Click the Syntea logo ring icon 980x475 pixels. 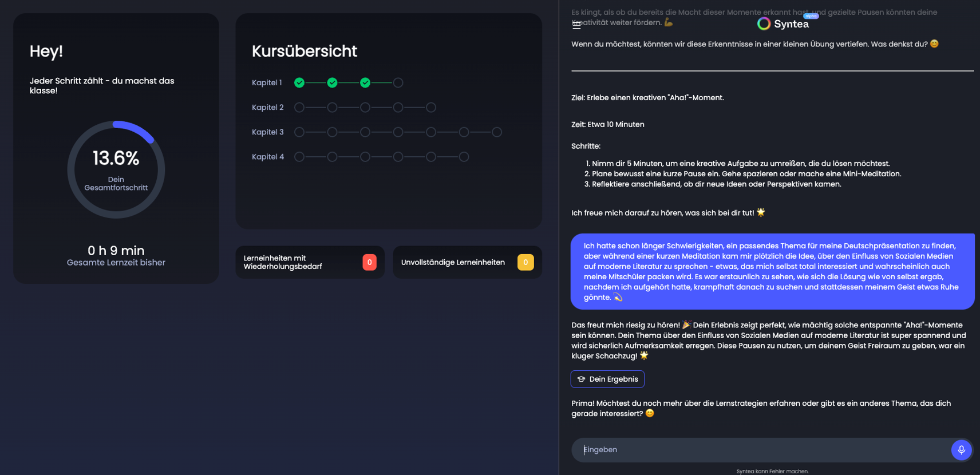click(764, 23)
